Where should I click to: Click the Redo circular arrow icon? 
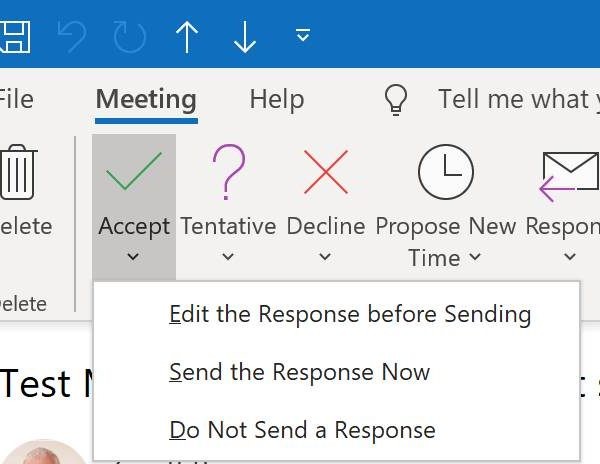pyautogui.click(x=130, y=37)
